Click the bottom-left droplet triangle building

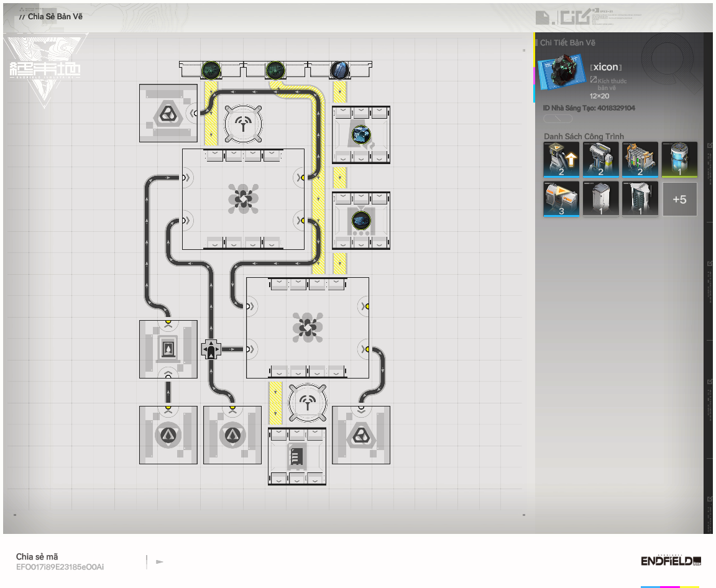pos(168,435)
